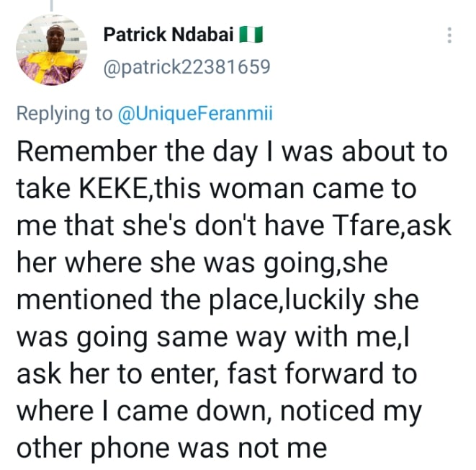The height and width of the screenshot is (470, 476).
Task: Open the @UniqueFeranmii mention link
Action: coord(195,114)
